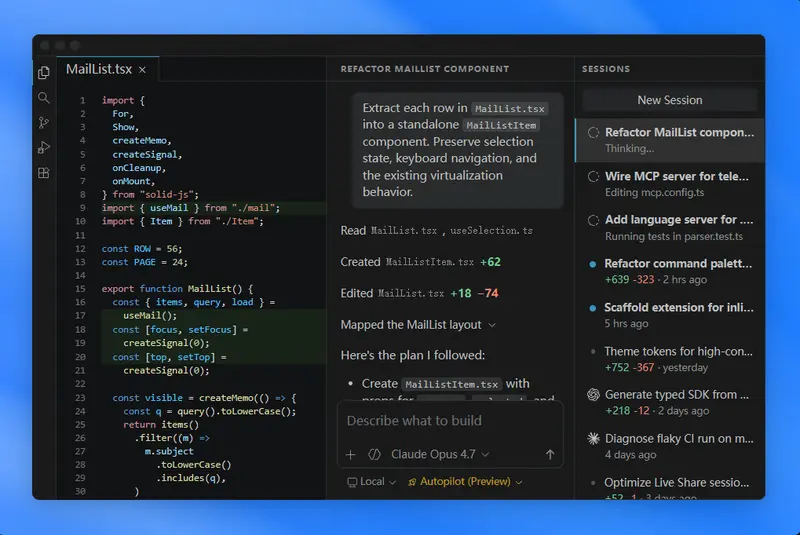Click the export function MailList() line

[177, 289]
